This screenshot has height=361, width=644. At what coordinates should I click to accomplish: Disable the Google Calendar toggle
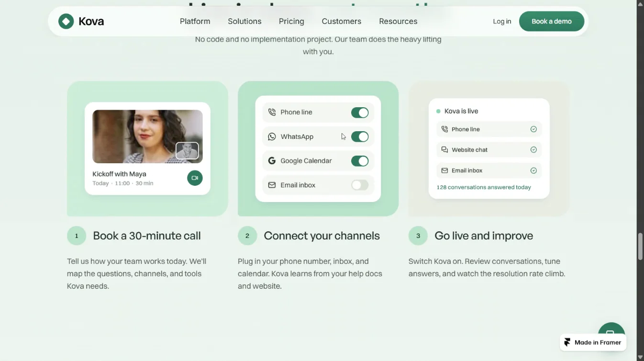click(360, 161)
